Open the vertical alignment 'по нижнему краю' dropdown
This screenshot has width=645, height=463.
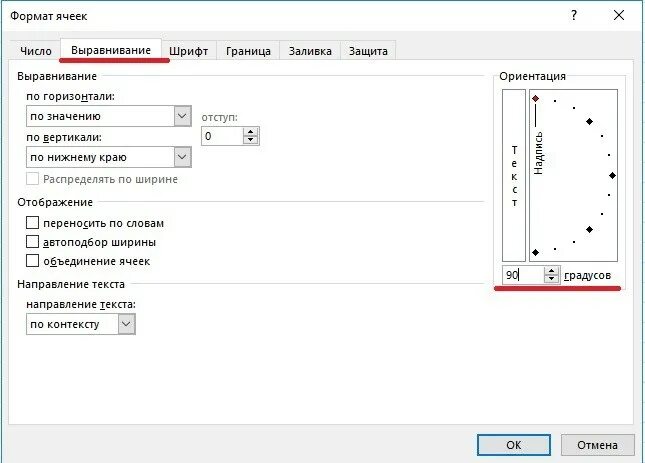point(109,157)
